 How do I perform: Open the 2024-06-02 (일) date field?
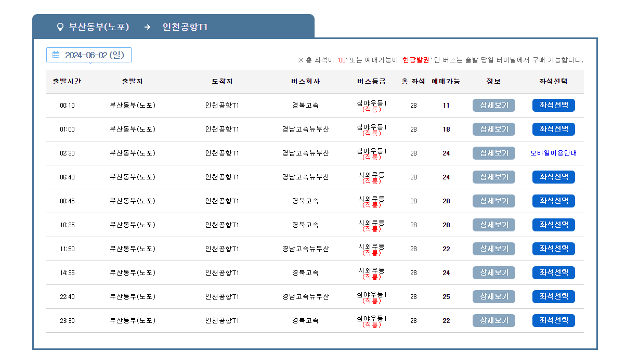point(89,55)
